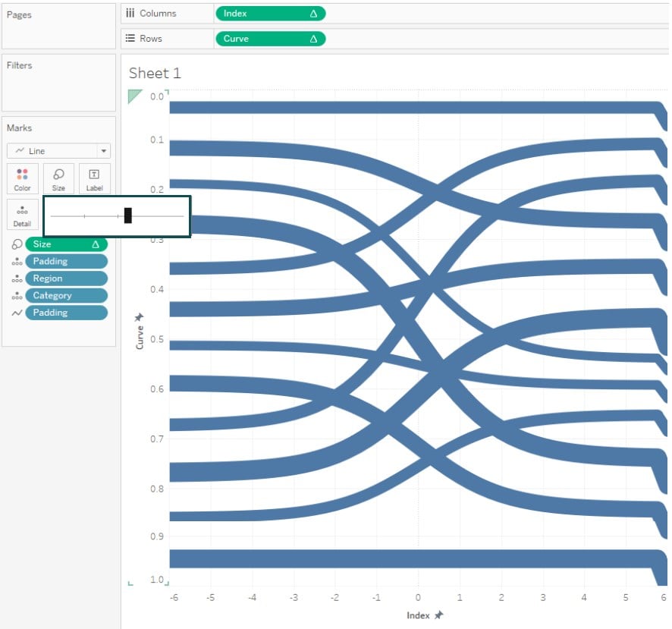Click the Sheet 1 title

[155, 74]
